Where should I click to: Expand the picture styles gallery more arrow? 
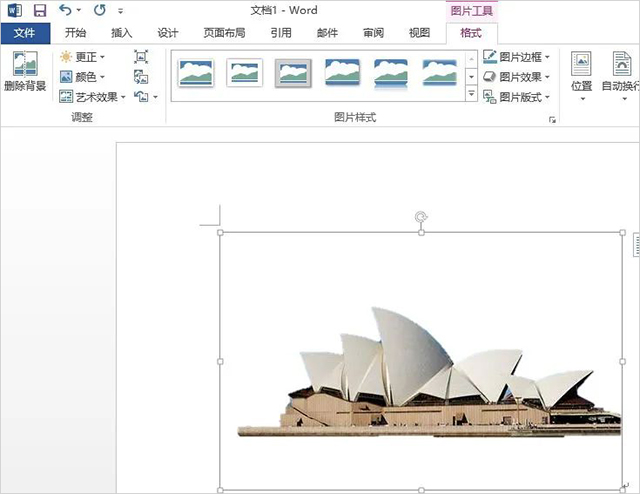[x=471, y=95]
